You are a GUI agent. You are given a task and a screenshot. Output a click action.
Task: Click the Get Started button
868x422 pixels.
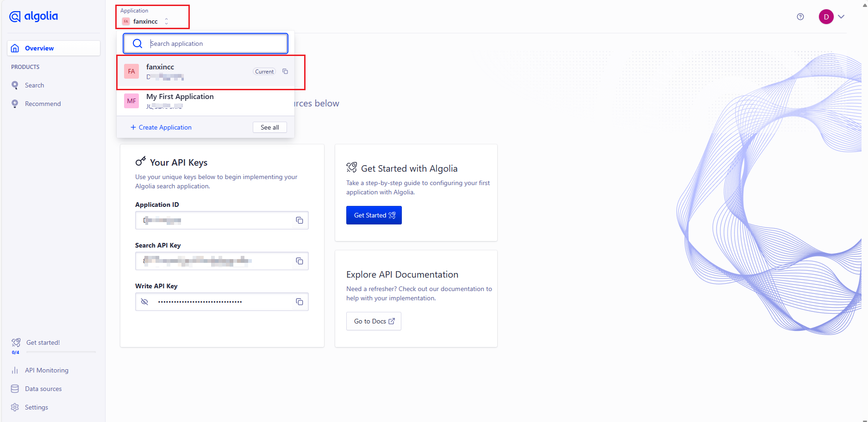[x=374, y=215]
